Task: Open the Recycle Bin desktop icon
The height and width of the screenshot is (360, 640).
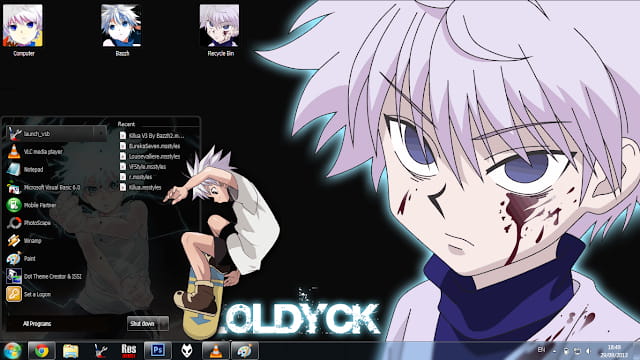Action: pyautogui.click(x=220, y=30)
